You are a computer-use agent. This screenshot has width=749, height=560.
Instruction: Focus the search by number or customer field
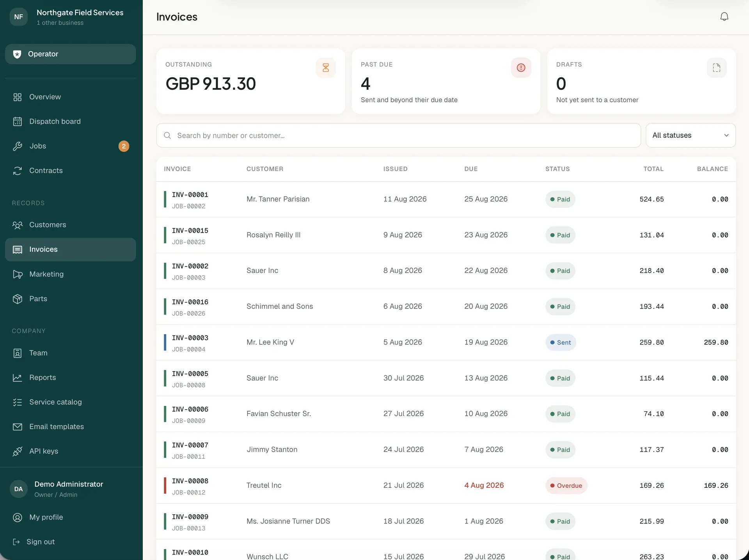(x=398, y=135)
